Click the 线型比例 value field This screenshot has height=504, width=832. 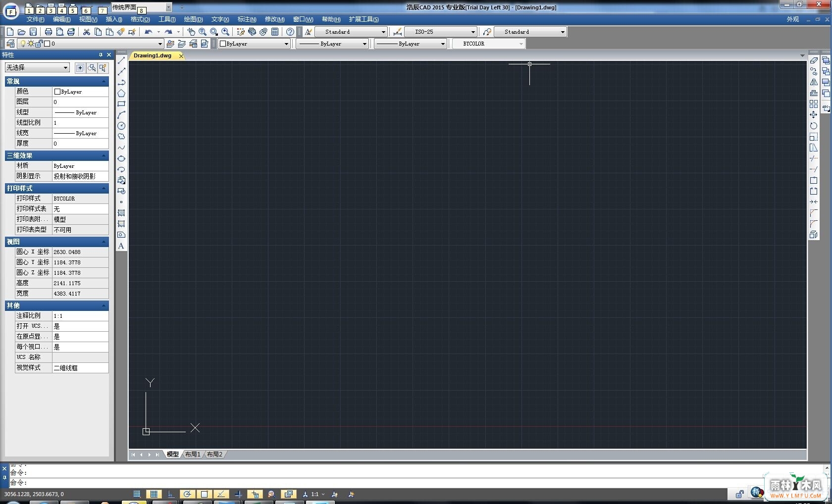click(80, 123)
